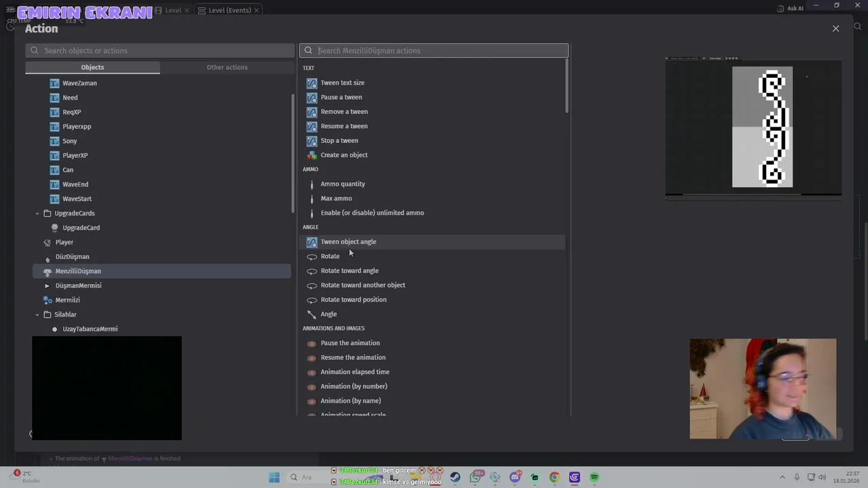Switch to the Level (Events) tab
Screen dimensions: 868x488
pos(229,10)
